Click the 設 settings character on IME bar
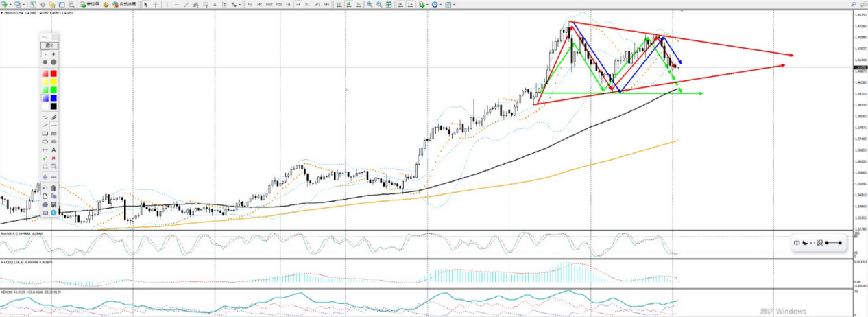Image resolution: width=868 pixels, height=317 pixels. 819,243
